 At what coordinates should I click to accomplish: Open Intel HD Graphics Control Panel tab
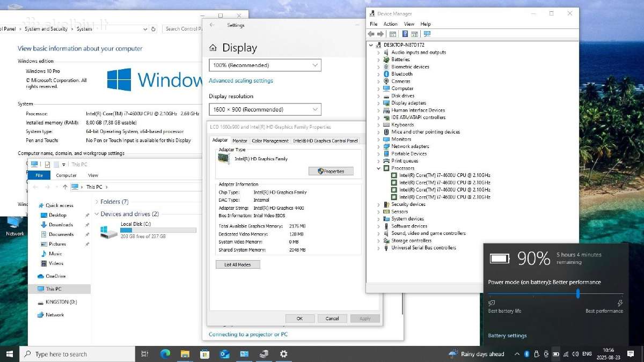point(325,141)
